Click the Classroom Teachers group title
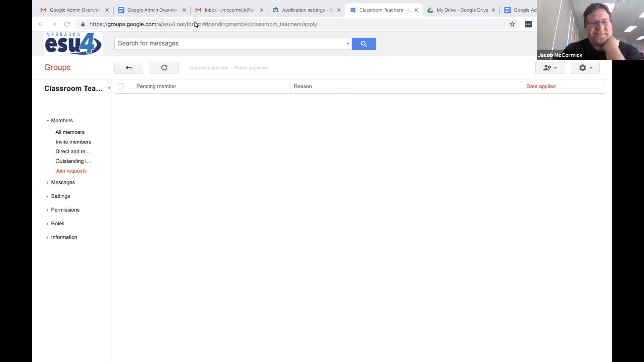 [73, 88]
